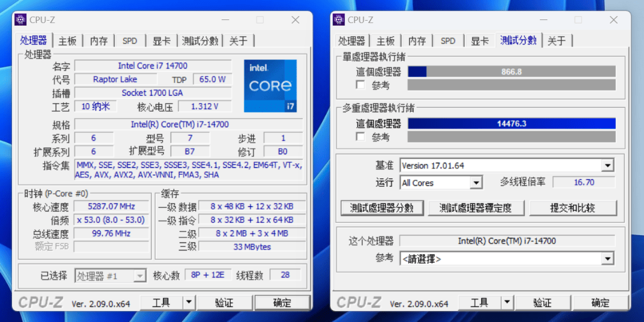Screen dimensions: 644x322
Task: Click the 核心数 value 8P + 12E
Action: 208,275
